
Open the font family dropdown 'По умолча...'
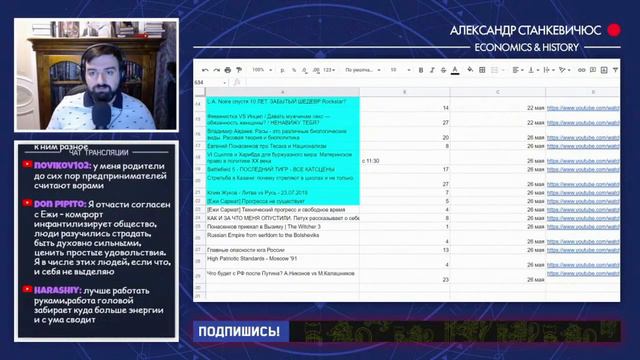(x=363, y=70)
